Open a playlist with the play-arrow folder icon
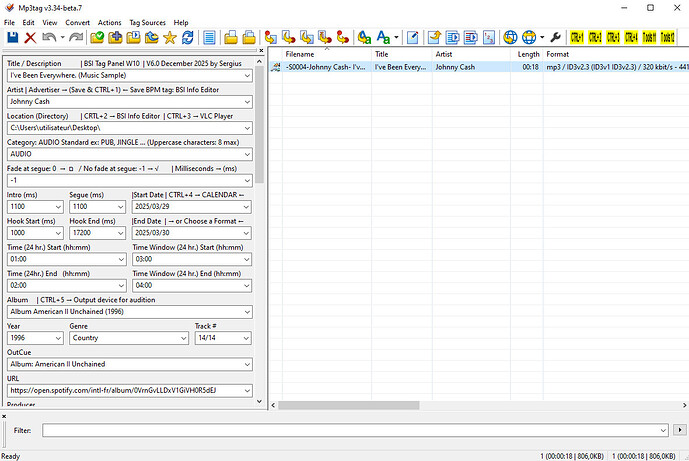 (x=133, y=38)
